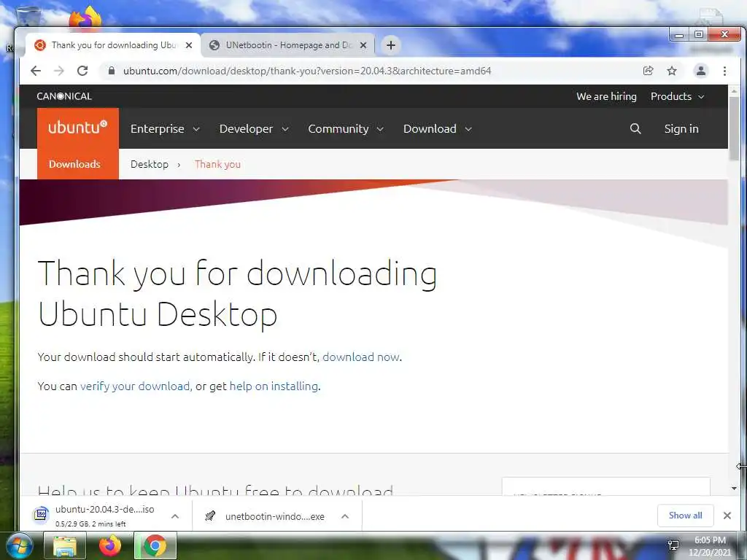Image resolution: width=747 pixels, height=560 pixels.
Task: Click the scrollbar down arrow
Action: coord(734,488)
